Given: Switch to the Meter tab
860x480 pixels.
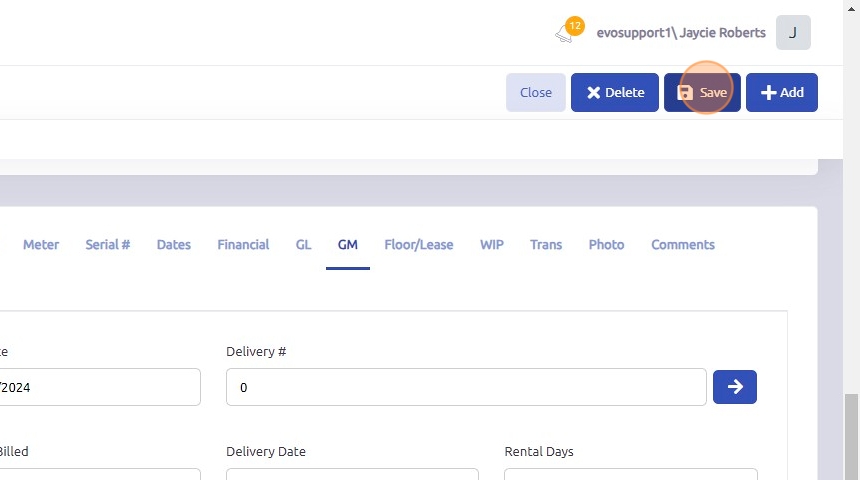Looking at the screenshot, I should click(41, 245).
